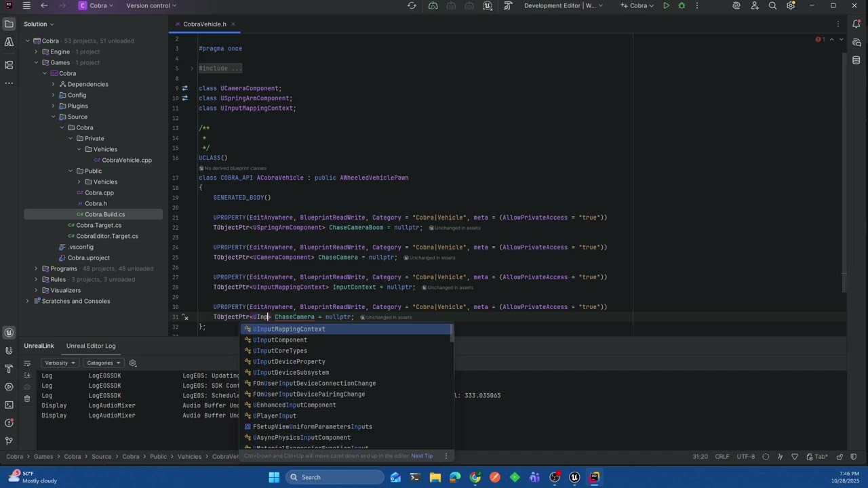Toggle the #include fold marker

(192, 68)
